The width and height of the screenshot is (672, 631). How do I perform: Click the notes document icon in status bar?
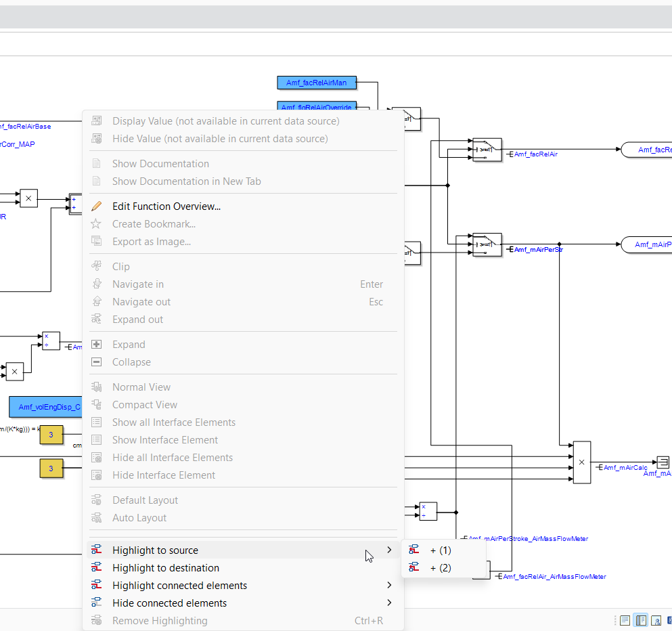[x=625, y=619]
